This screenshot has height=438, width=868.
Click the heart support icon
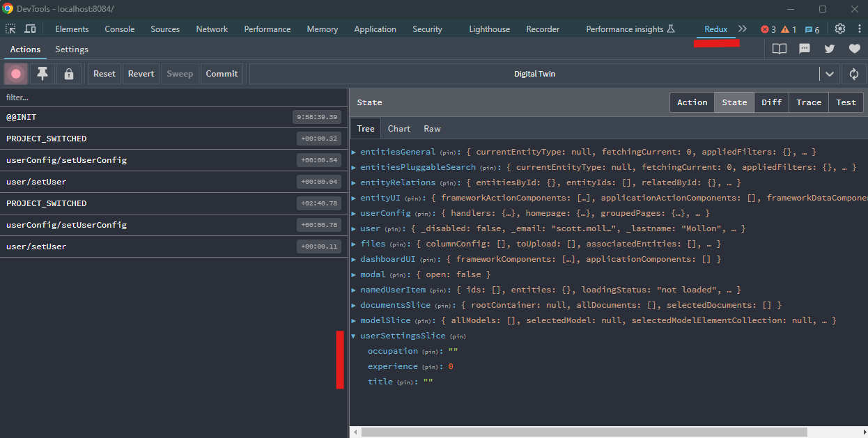854,49
